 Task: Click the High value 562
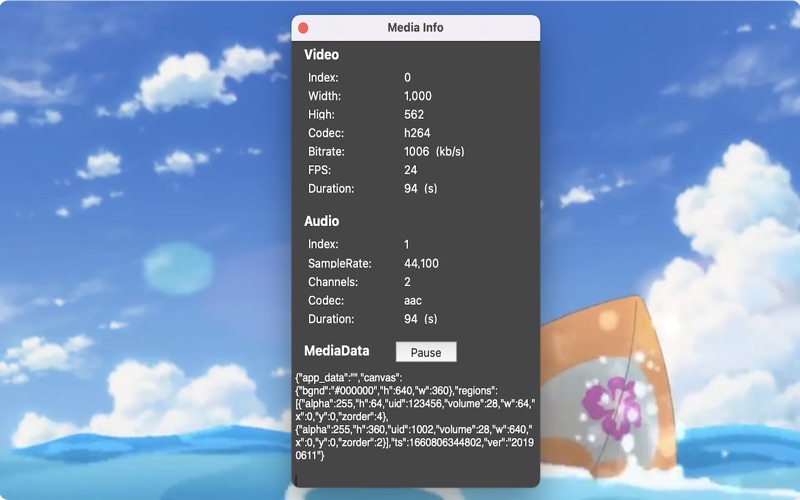(x=414, y=114)
